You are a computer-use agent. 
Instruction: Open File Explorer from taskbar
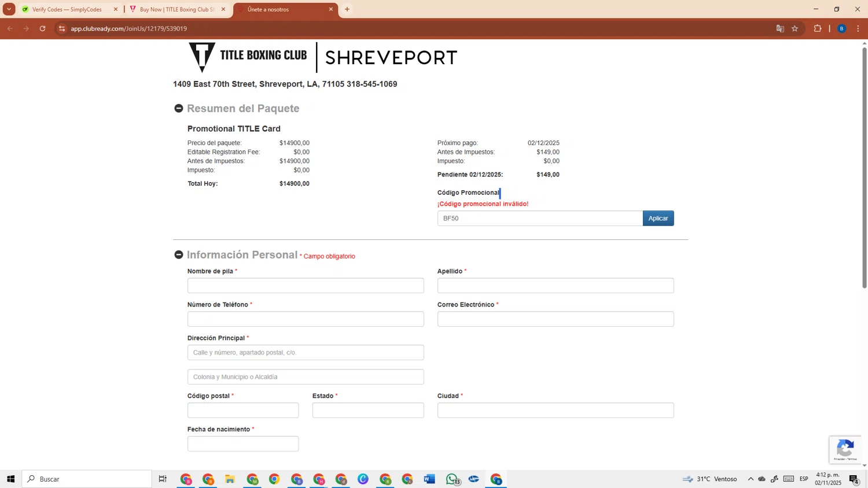click(x=230, y=479)
